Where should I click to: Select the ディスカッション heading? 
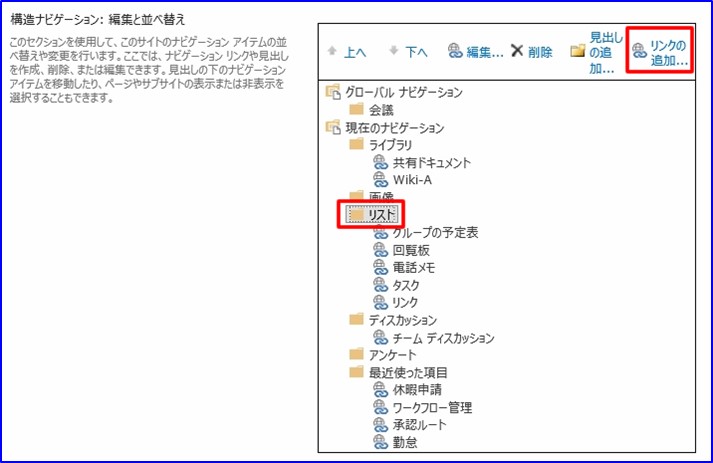pyautogui.click(x=403, y=320)
